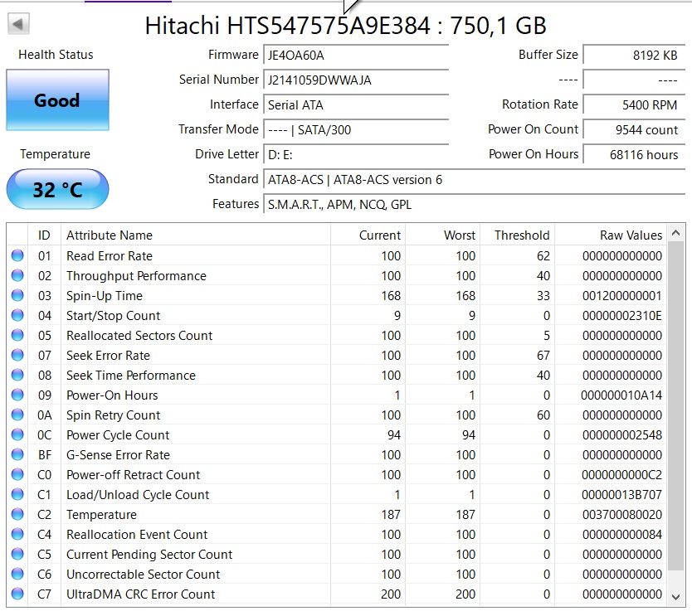The width and height of the screenshot is (692, 616).
Task: Click the Features field S.M.A.R.T., APM, NCQ, GPL
Action: coord(474,205)
